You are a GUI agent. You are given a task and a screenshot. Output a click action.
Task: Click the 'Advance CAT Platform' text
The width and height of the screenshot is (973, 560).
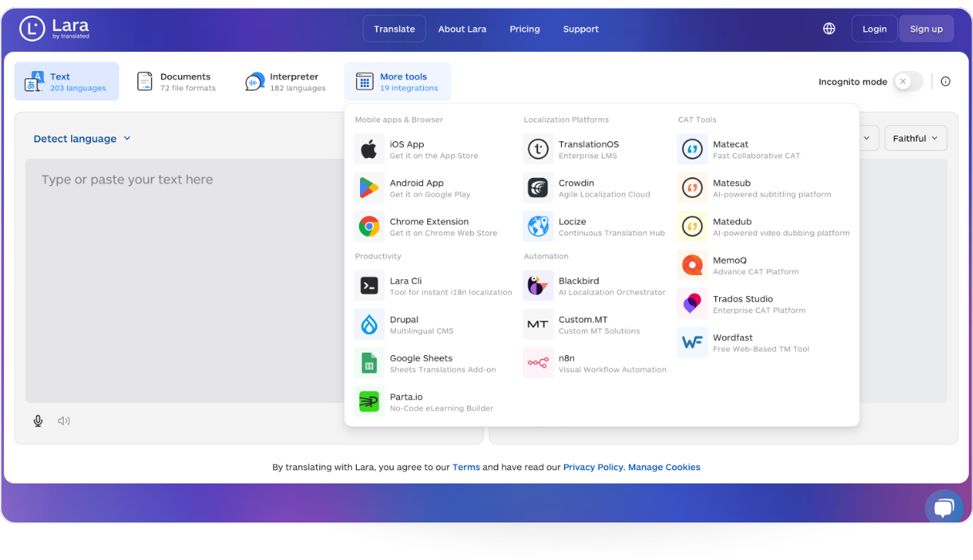756,271
